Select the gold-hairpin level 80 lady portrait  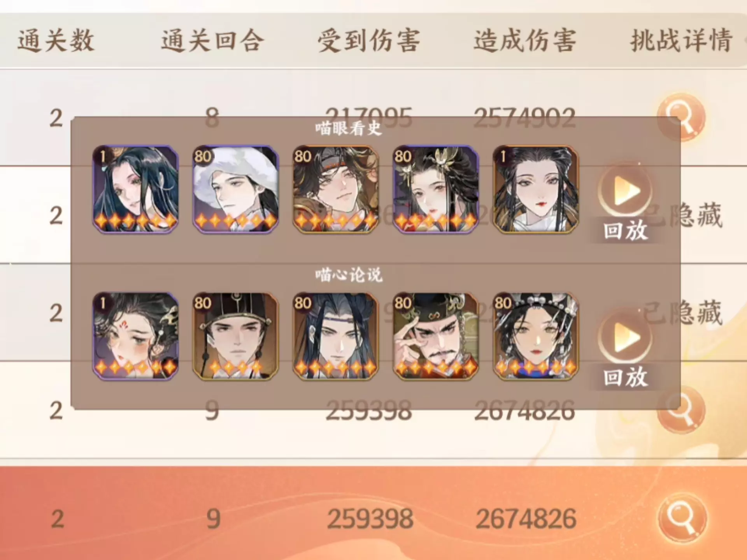coord(435,189)
